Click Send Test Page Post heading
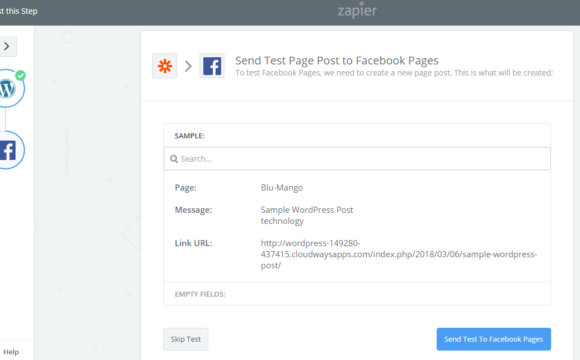Image resolution: width=580 pixels, height=360 pixels. (337, 60)
